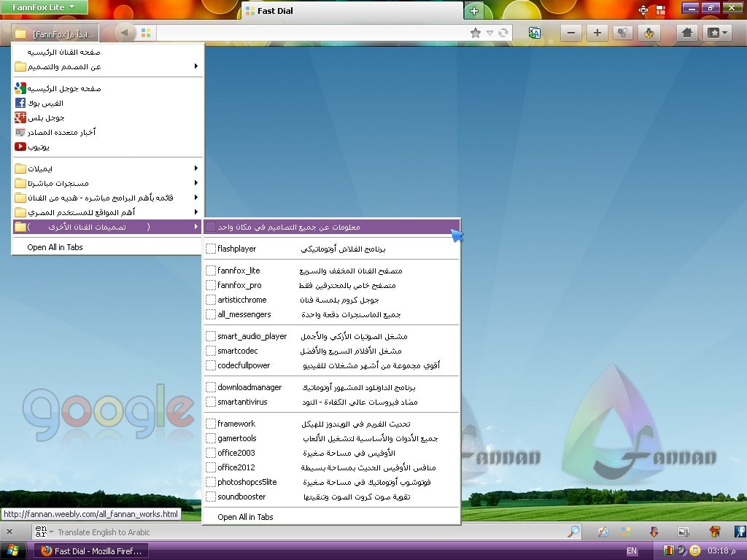Viewport: 747px width, 560px height.
Task: Select 'معلومات عن جميع التصاميم في مكان واحد' entry
Action: (x=332, y=227)
